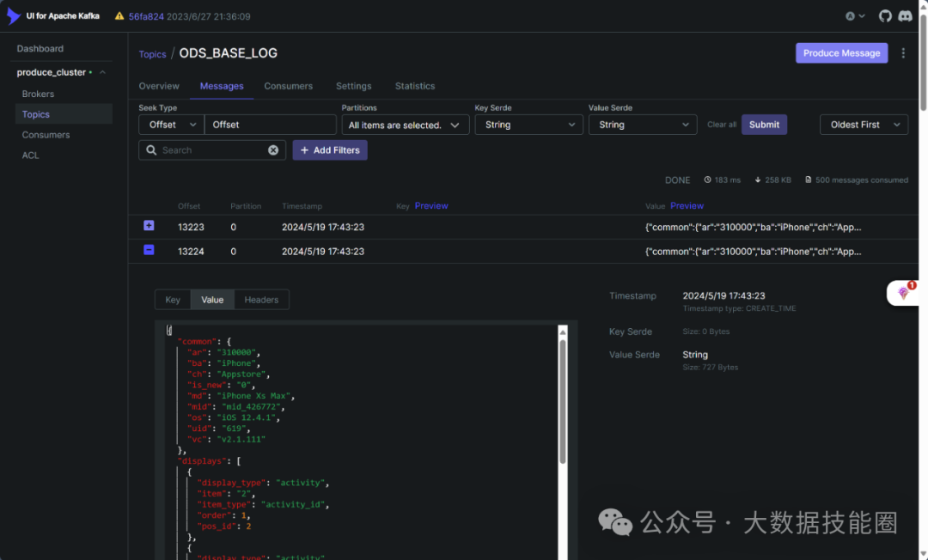Screen dimensions: 928x560
Task: Click the Topics breadcrumb link
Action: click(x=152, y=54)
